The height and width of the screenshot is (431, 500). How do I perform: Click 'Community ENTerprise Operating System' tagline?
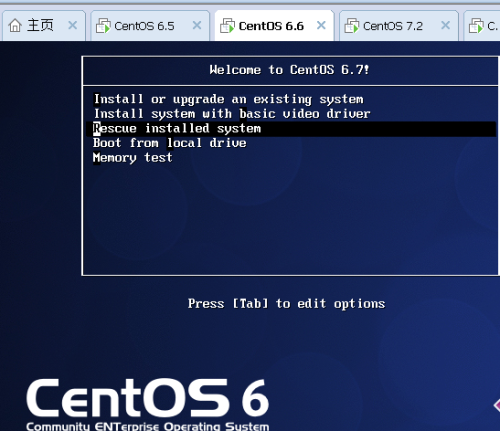(147, 426)
